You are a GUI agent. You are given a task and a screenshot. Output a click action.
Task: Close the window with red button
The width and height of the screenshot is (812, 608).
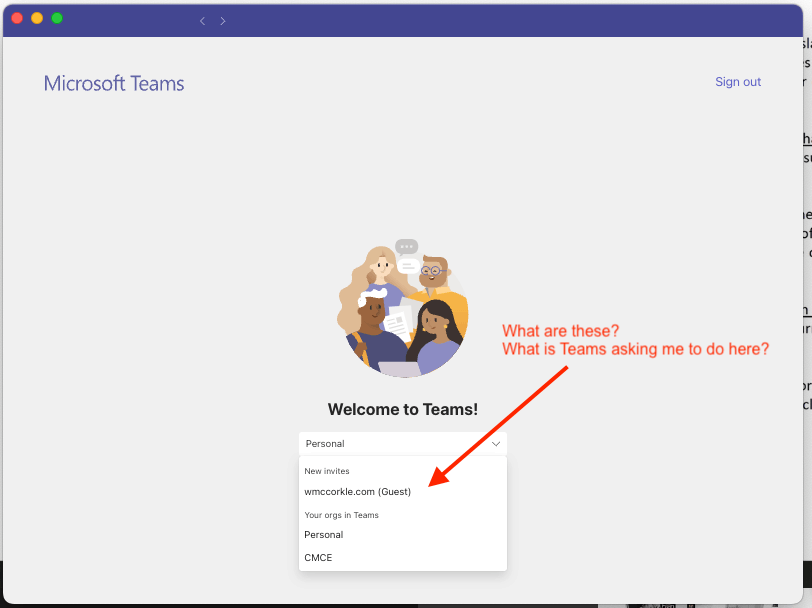(17, 18)
